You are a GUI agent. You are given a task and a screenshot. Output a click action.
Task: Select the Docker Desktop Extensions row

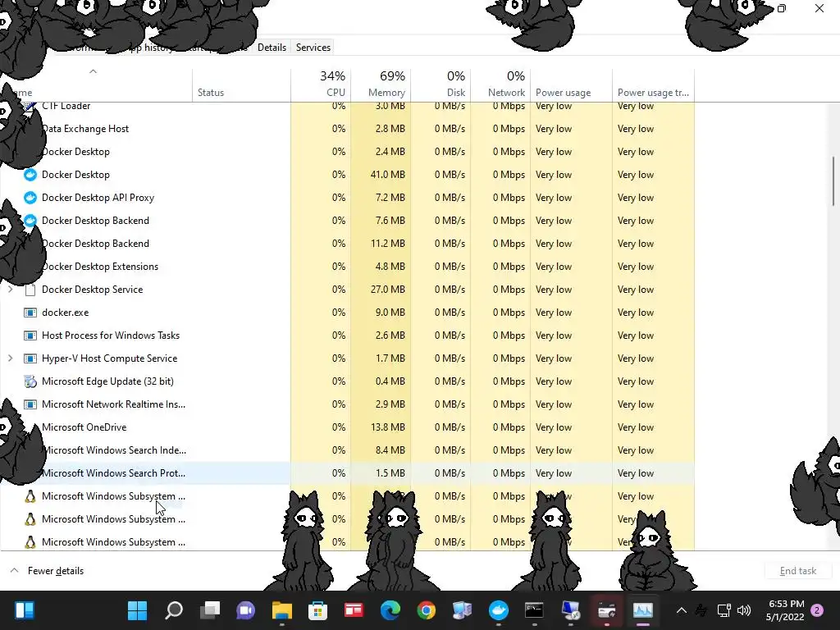(347, 267)
